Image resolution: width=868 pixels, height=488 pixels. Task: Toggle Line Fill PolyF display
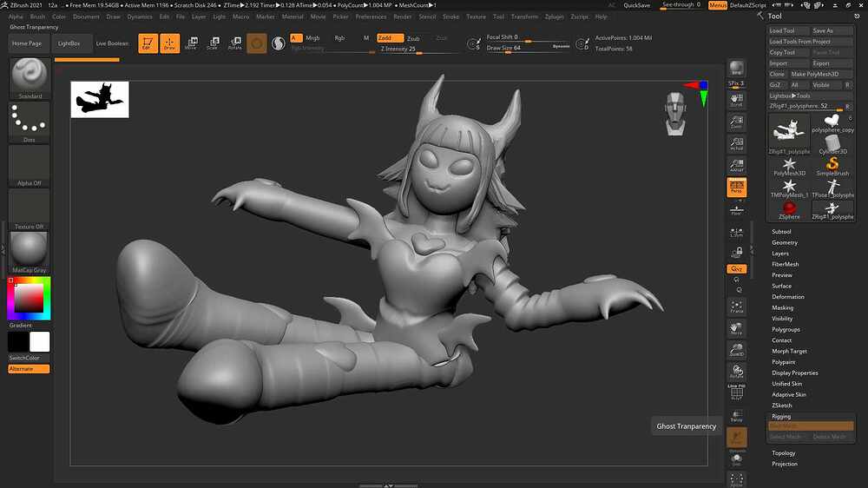point(736,392)
